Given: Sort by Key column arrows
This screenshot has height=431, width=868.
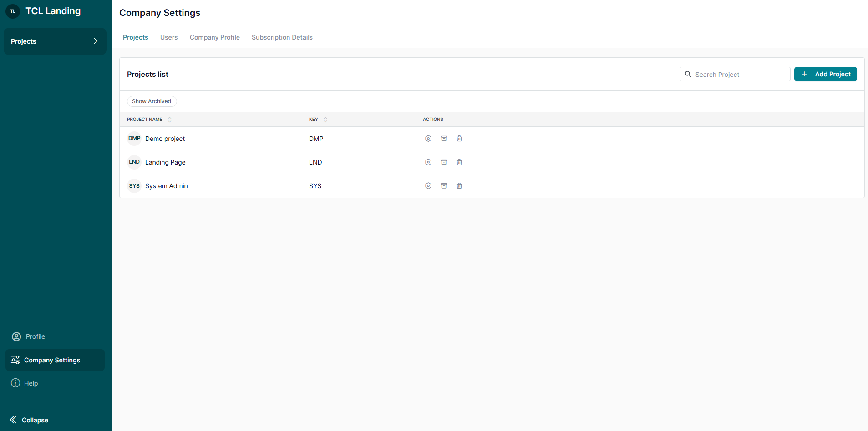Looking at the screenshot, I should pyautogui.click(x=325, y=120).
